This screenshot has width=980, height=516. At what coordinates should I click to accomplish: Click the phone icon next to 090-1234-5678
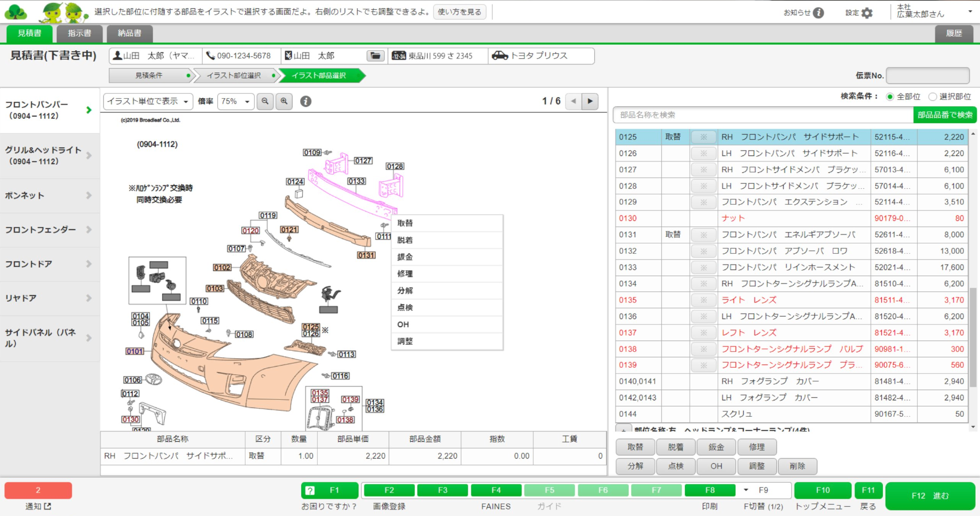[x=210, y=56]
